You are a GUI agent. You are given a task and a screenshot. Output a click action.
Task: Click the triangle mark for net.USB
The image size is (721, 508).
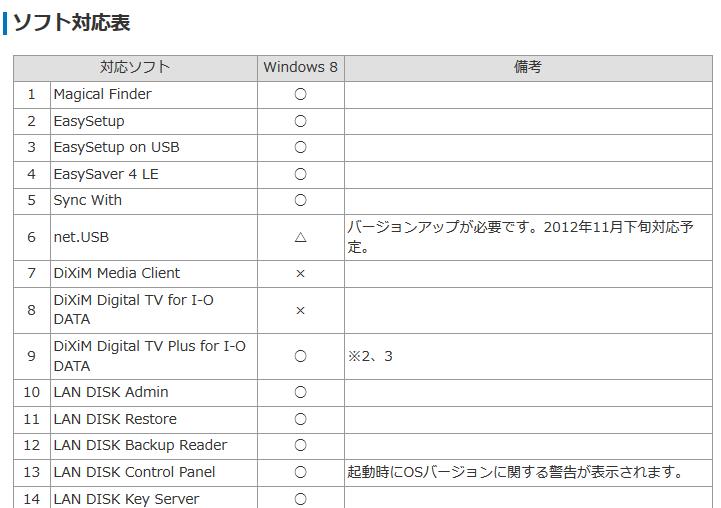pos(300,237)
